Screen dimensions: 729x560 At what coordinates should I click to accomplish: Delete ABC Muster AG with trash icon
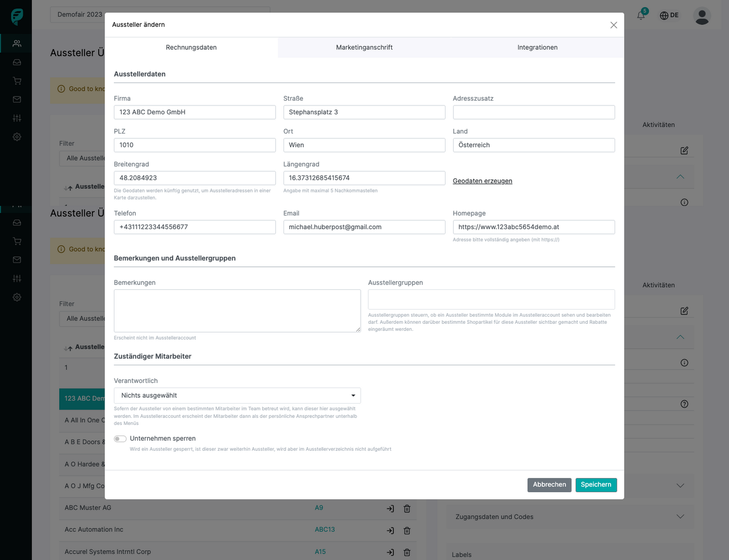(x=407, y=509)
